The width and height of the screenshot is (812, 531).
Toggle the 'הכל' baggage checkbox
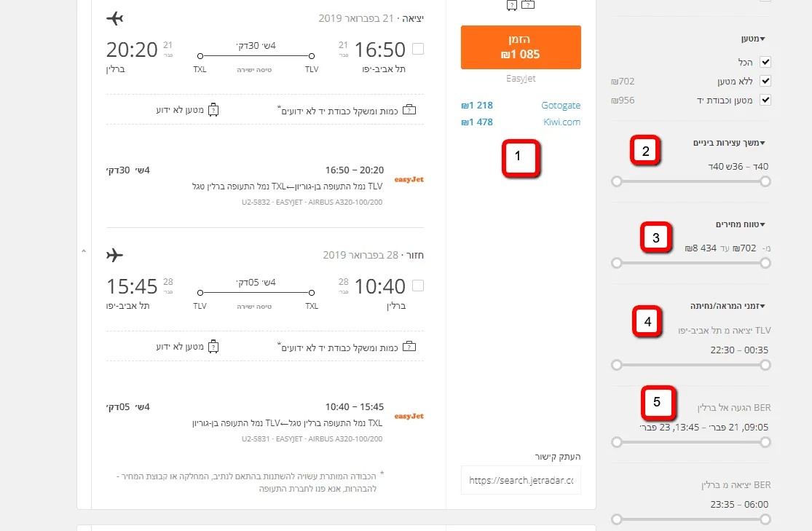coord(765,63)
